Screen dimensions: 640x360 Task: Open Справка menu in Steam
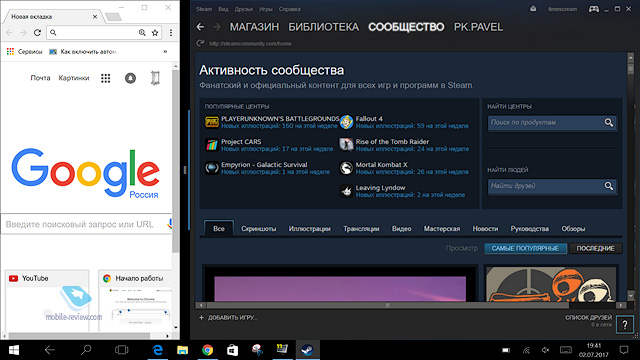point(290,9)
